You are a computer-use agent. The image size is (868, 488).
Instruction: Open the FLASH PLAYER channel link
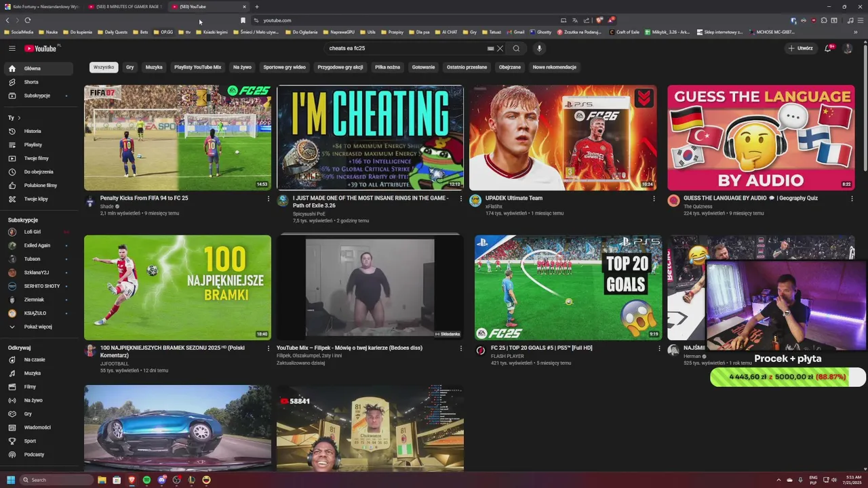(x=507, y=356)
